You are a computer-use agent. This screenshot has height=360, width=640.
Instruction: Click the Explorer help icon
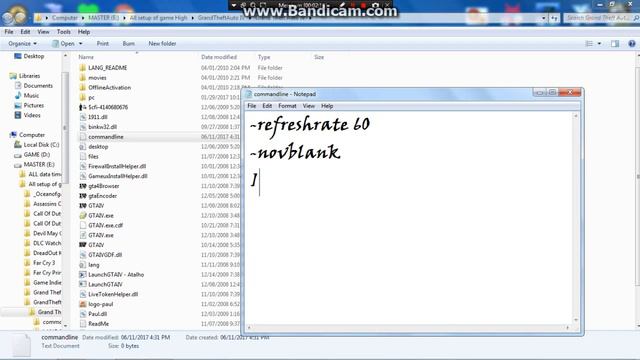pos(631,43)
